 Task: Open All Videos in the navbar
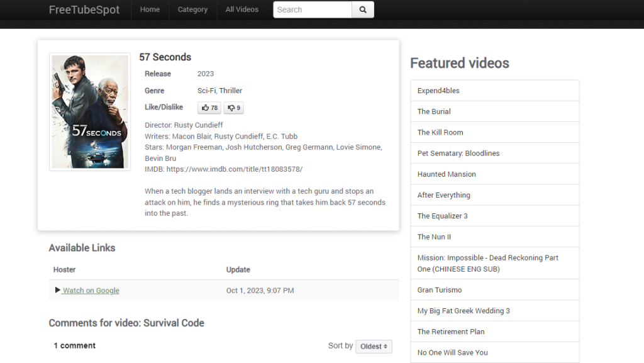pos(242,9)
